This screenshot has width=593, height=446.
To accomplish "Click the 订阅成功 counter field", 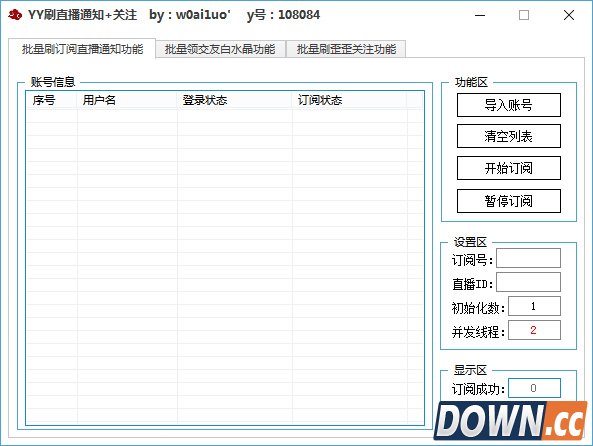I will 534,388.
